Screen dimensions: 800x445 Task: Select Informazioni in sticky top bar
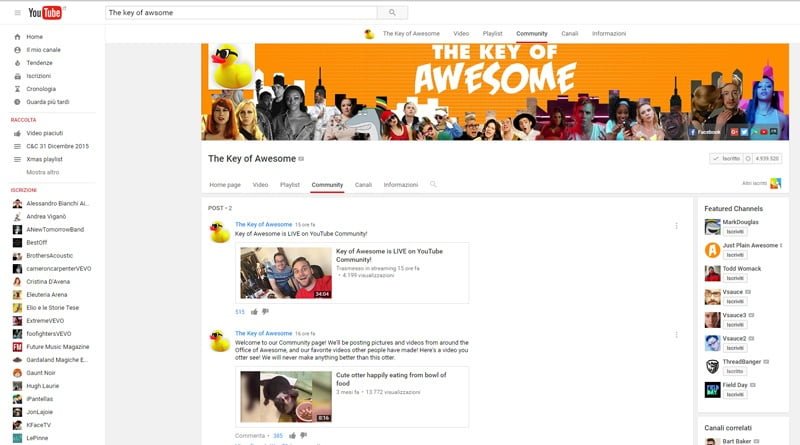(609, 34)
